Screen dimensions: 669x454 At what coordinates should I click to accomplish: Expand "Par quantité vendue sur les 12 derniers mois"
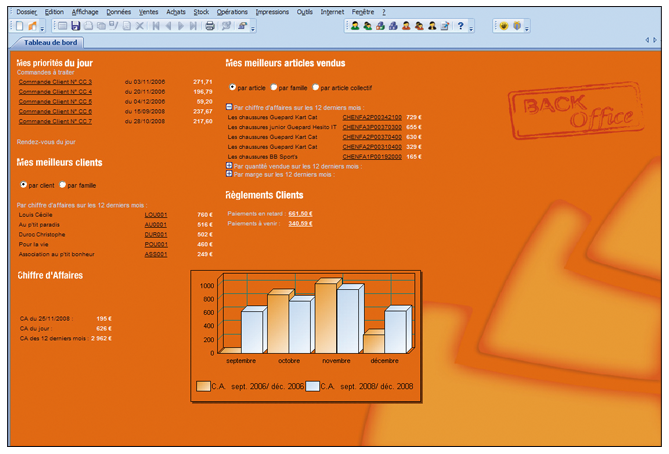click(x=229, y=166)
